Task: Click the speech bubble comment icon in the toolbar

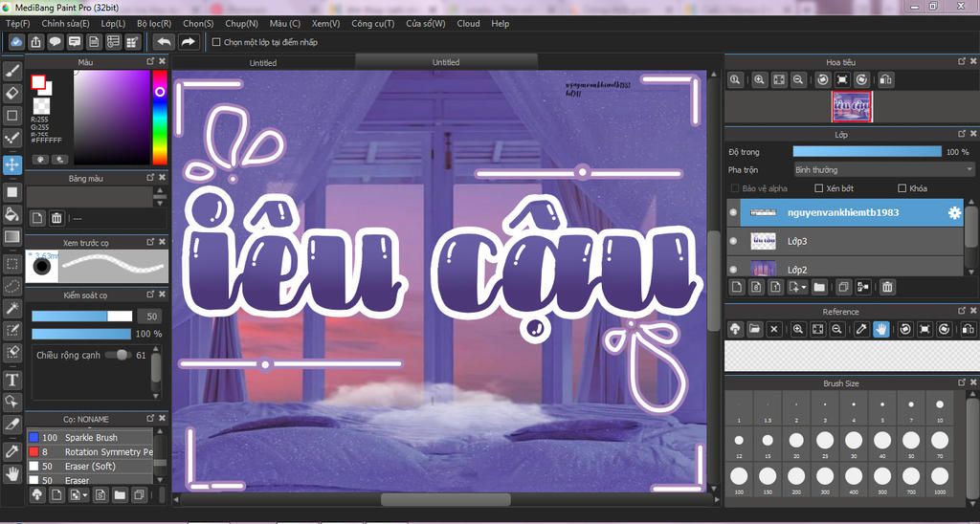Action: [x=55, y=42]
